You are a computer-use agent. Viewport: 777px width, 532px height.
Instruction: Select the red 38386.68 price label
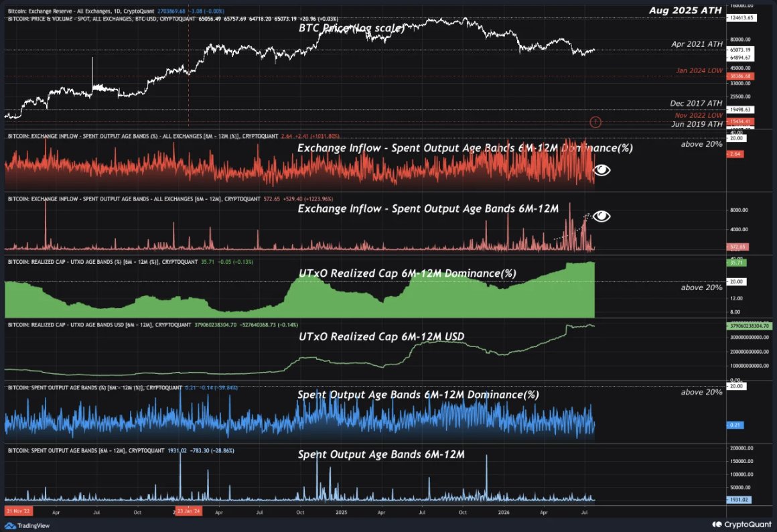[740, 76]
